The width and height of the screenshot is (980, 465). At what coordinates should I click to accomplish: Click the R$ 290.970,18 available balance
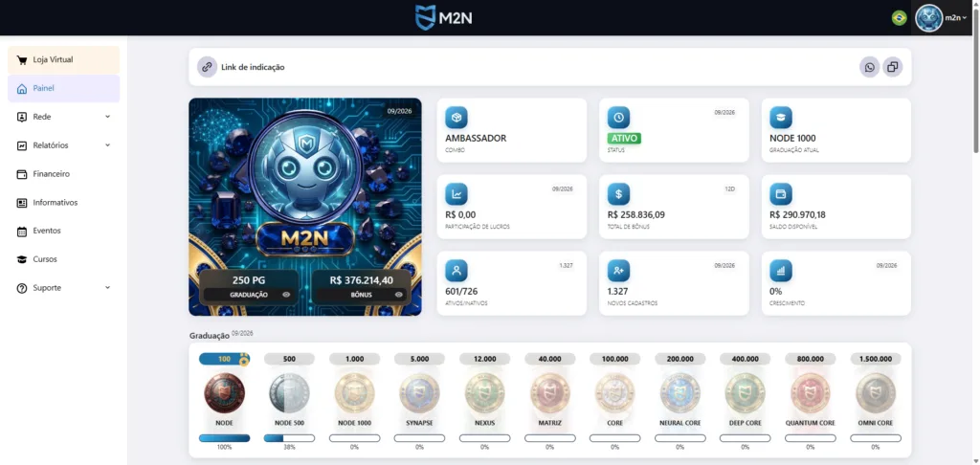[x=798, y=215]
